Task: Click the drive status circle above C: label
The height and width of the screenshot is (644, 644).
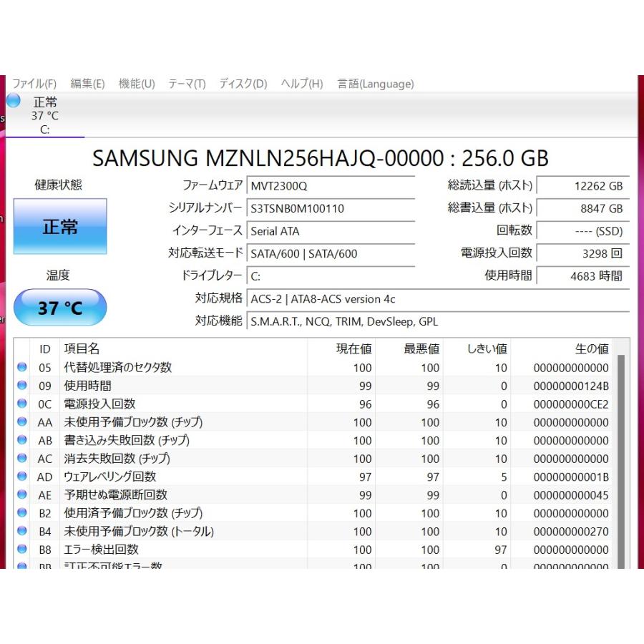Action: pos(13,100)
